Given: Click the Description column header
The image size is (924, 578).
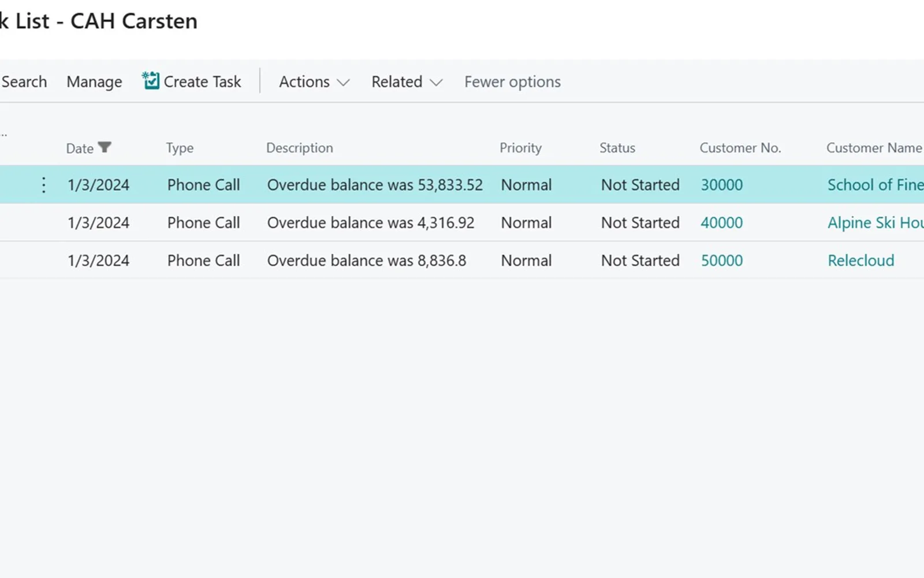Looking at the screenshot, I should (x=300, y=148).
